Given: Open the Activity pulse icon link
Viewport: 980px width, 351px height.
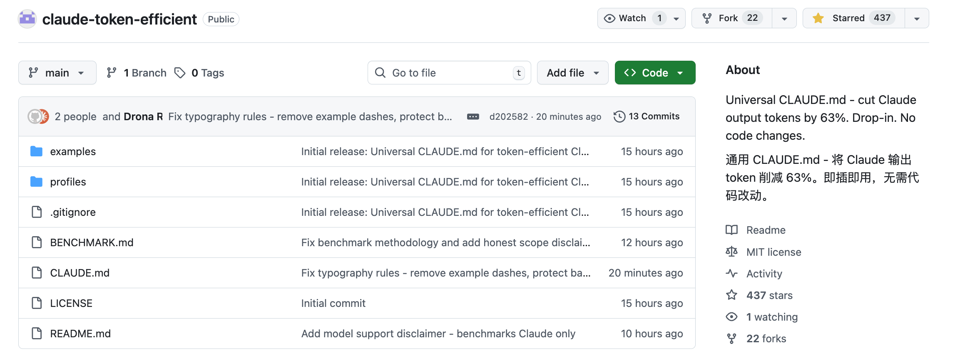Looking at the screenshot, I should tap(731, 274).
